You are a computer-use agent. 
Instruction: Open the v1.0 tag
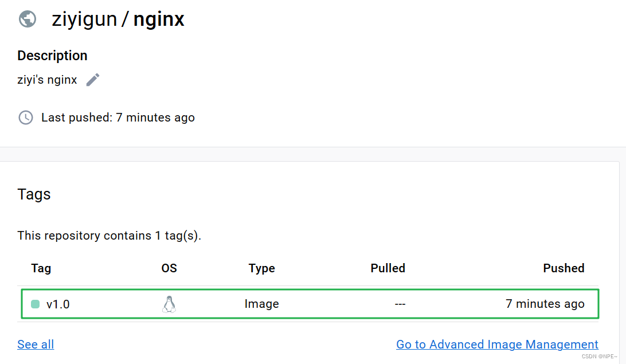(58, 304)
